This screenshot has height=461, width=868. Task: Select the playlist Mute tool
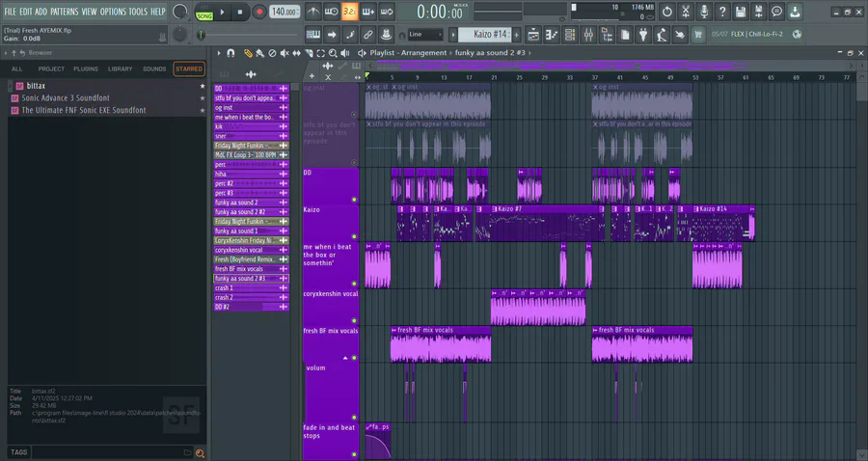[284, 53]
